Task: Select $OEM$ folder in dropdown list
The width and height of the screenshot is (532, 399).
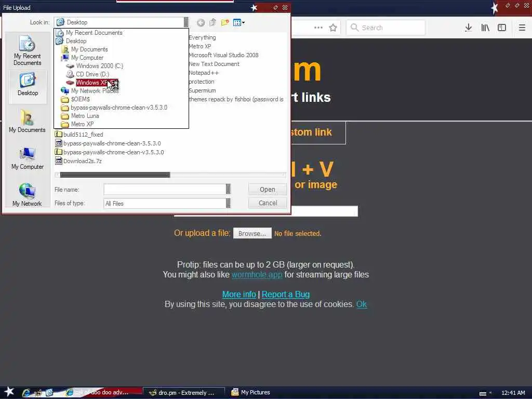Action: [81, 99]
